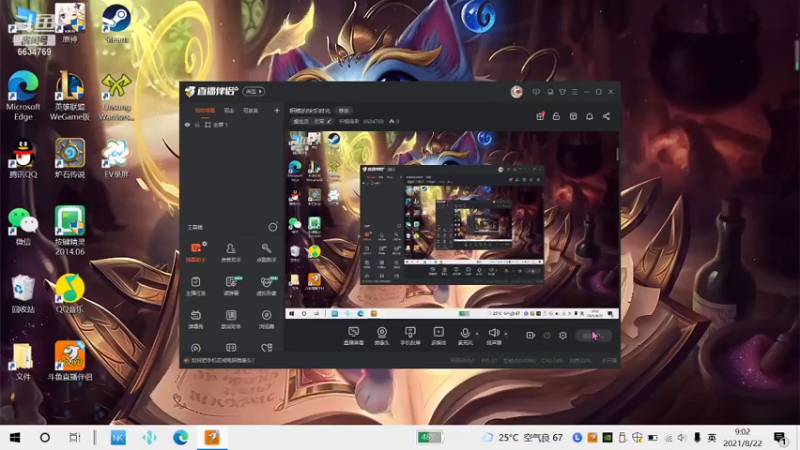
Task: Open the virtual avatar bear-face tool
Action: (266, 286)
